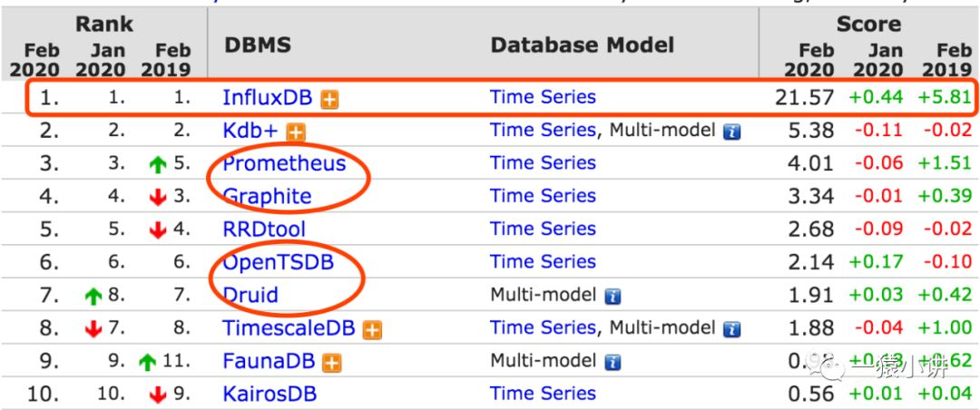Click the orange plus icon beside FaunaDB
The width and height of the screenshot is (980, 410).
pos(332,363)
